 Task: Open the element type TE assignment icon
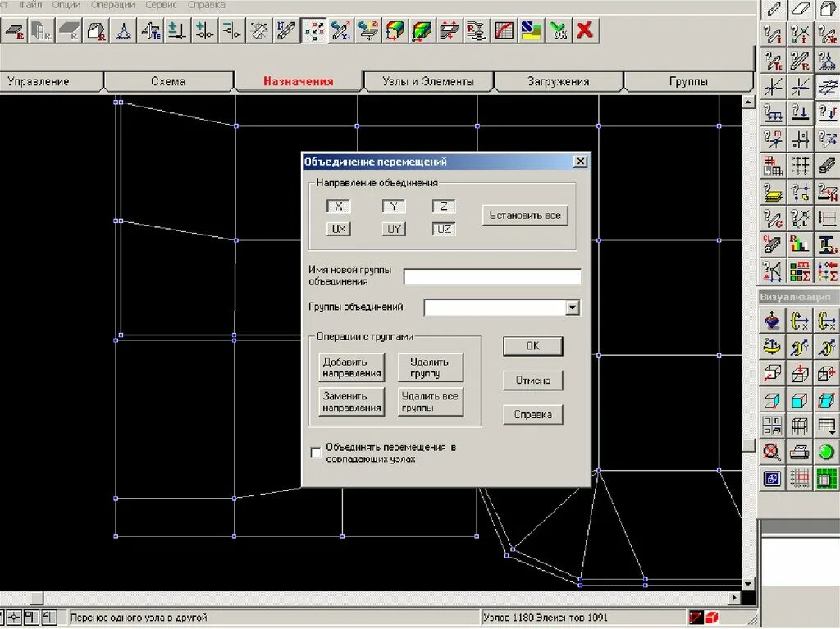[151, 31]
